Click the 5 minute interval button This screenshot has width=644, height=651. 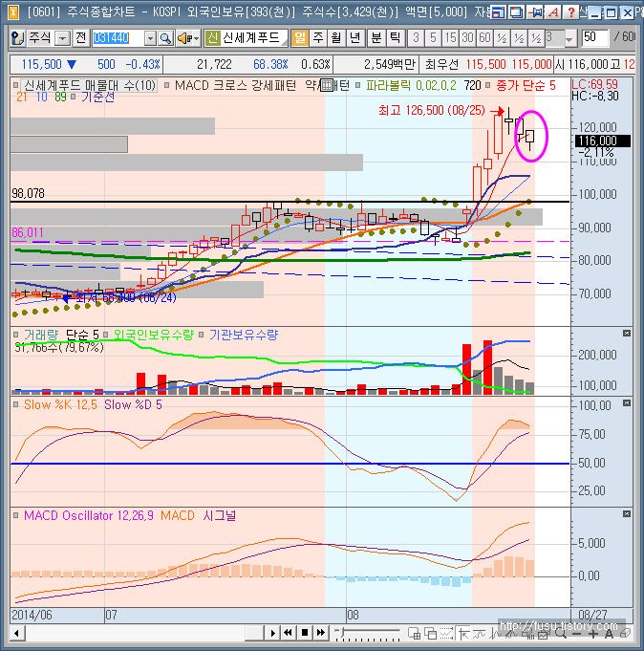(x=433, y=38)
